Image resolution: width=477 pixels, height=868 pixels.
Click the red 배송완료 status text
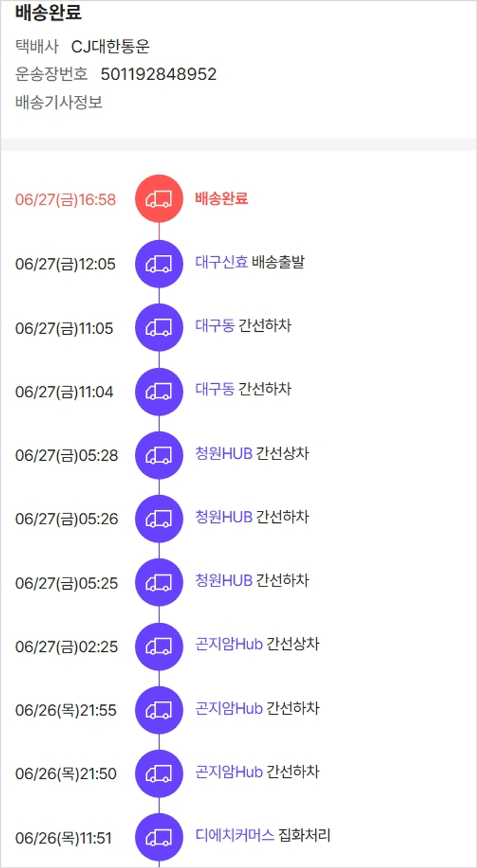pos(221,198)
